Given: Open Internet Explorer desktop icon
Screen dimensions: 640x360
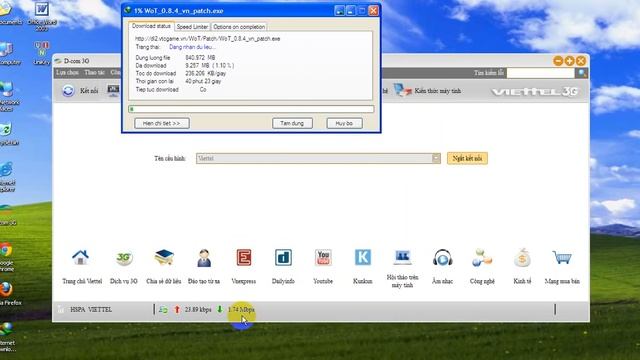Looking at the screenshot, I should [x=6, y=170].
